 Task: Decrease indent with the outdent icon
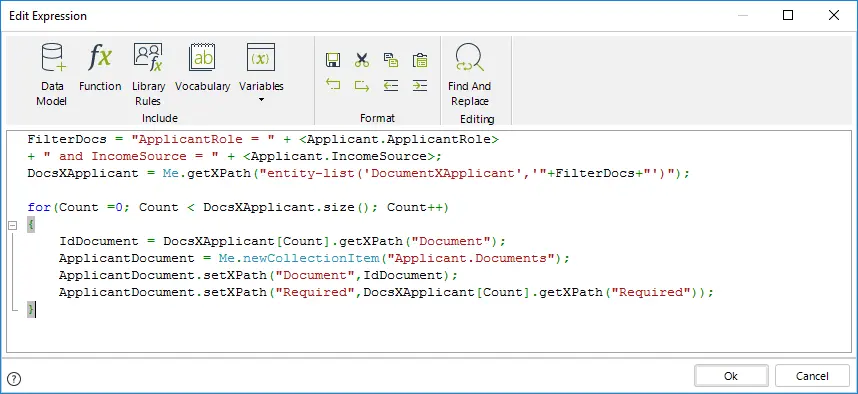391,85
